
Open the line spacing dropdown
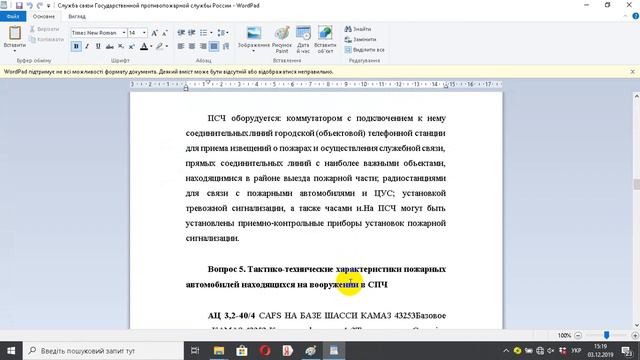[x=223, y=33]
